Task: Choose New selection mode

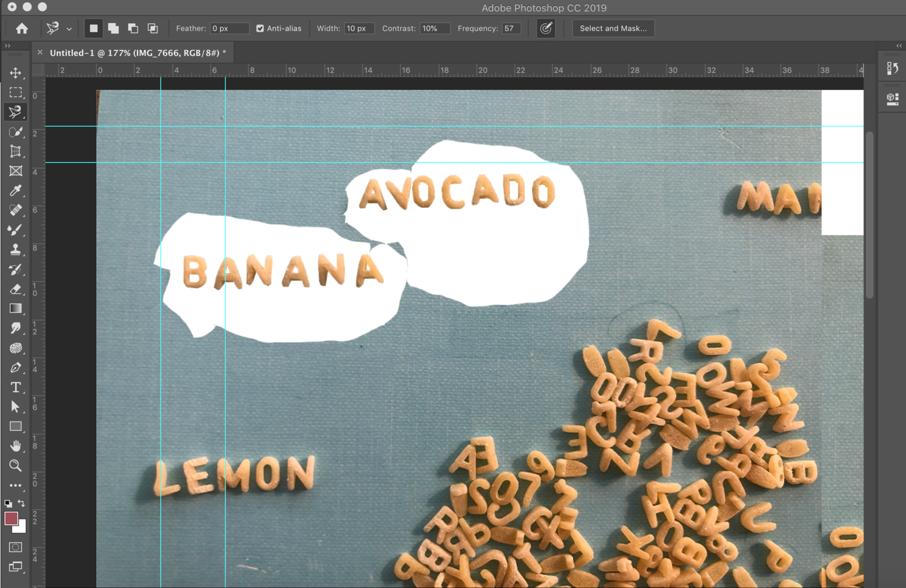Action: (93, 28)
